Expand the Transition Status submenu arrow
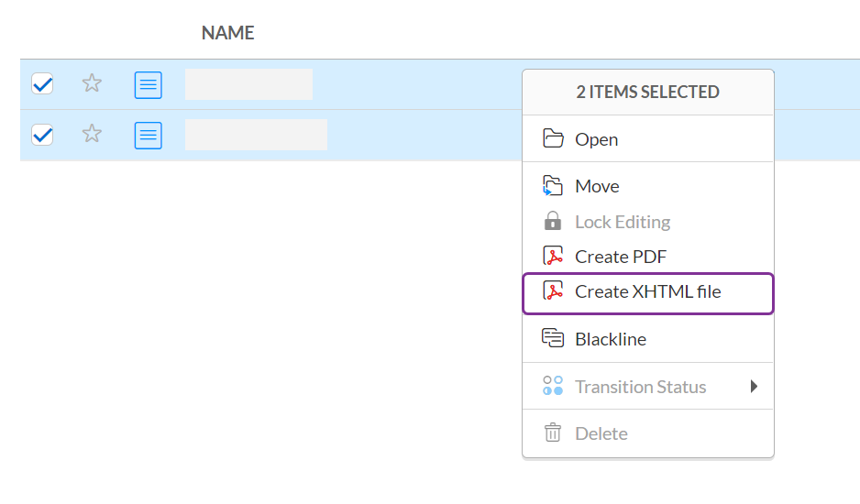 (755, 387)
